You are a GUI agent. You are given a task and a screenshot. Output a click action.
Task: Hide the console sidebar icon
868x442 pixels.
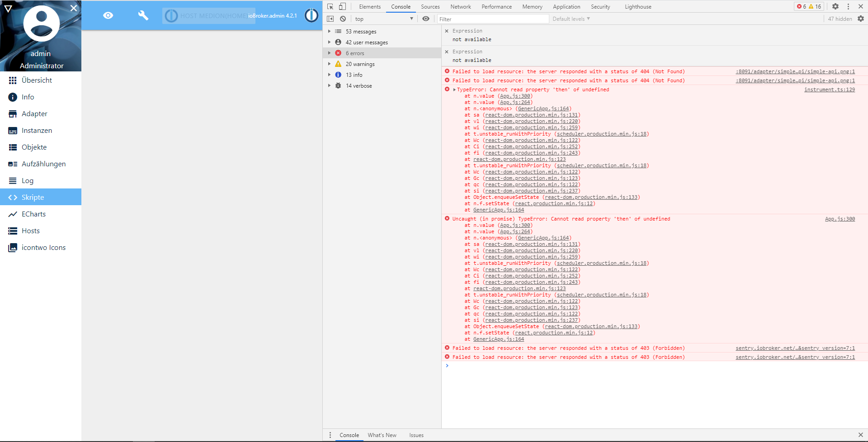330,19
